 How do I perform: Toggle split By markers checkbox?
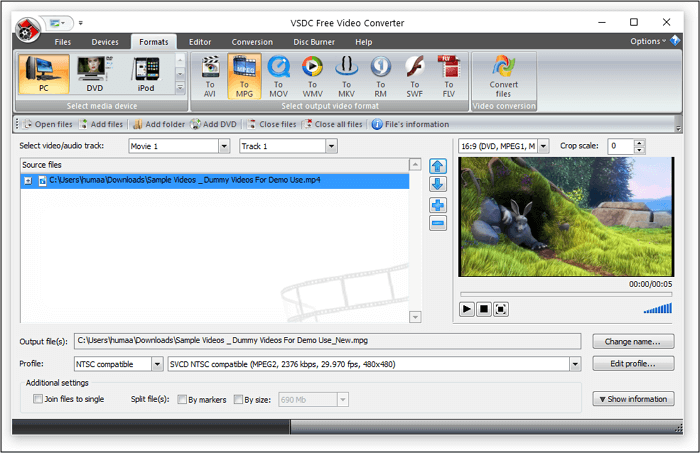pos(181,399)
